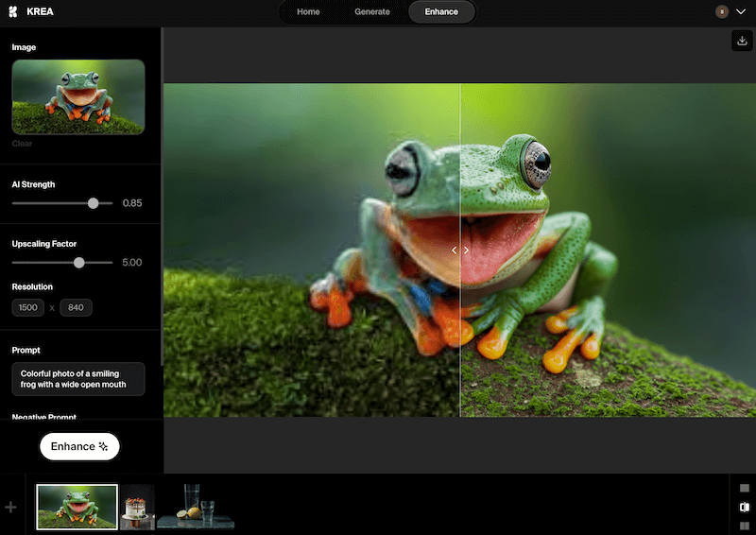756x535 pixels.
Task: Select the cake thumbnail in the filmstrip
Action: 137,508
